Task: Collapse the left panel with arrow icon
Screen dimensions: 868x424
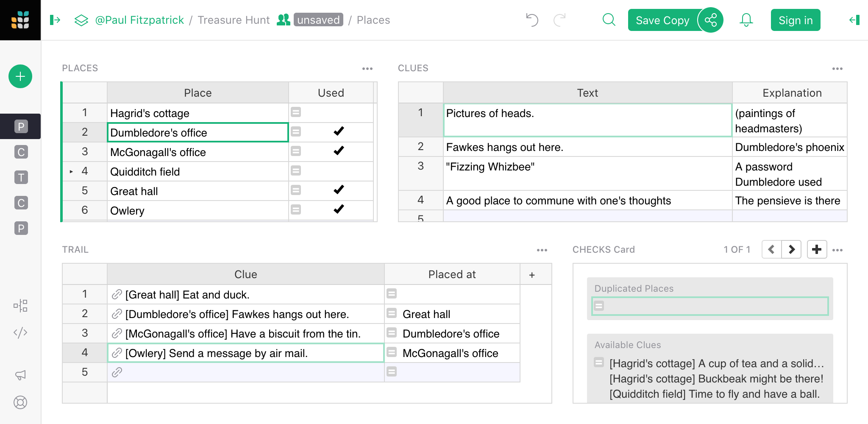Action: (x=55, y=20)
